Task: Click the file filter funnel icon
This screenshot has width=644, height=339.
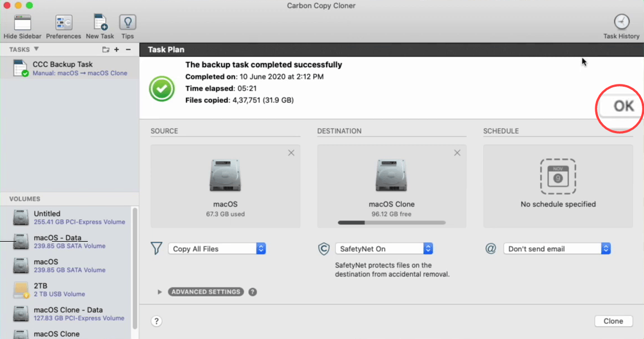Action: coord(157,248)
